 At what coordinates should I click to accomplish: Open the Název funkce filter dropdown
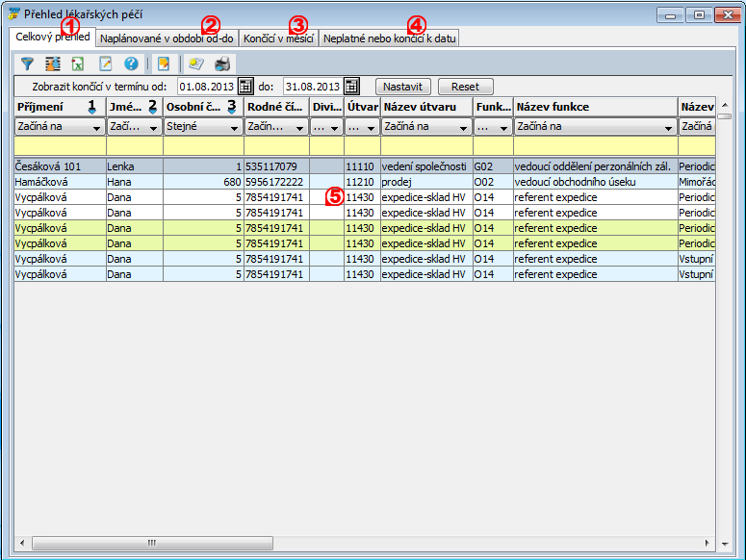coord(668,127)
